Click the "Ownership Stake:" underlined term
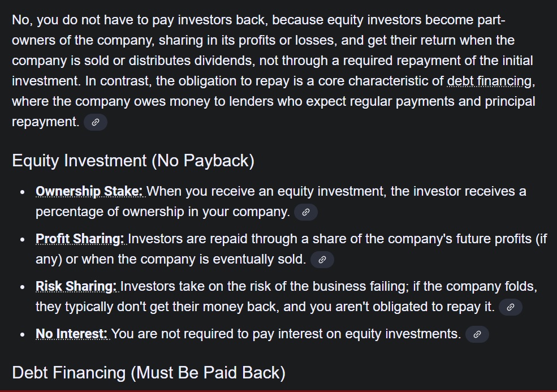Image resolution: width=557 pixels, height=392 pixels. [x=90, y=191]
